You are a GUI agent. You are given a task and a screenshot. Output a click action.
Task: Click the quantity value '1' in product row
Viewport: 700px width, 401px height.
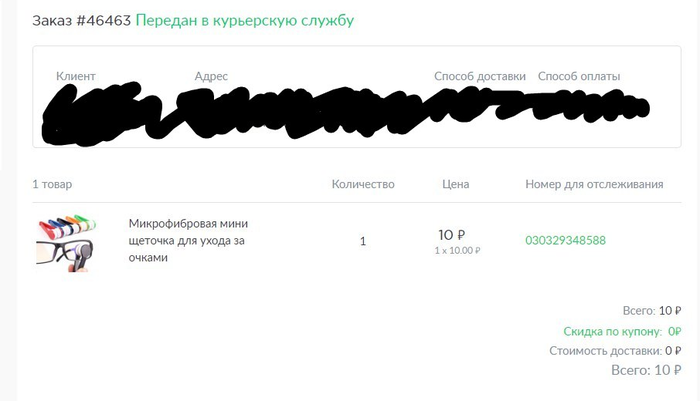click(x=363, y=241)
